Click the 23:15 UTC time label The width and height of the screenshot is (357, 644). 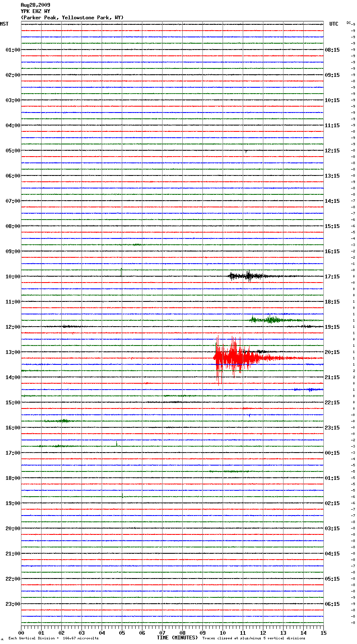[x=332, y=428]
